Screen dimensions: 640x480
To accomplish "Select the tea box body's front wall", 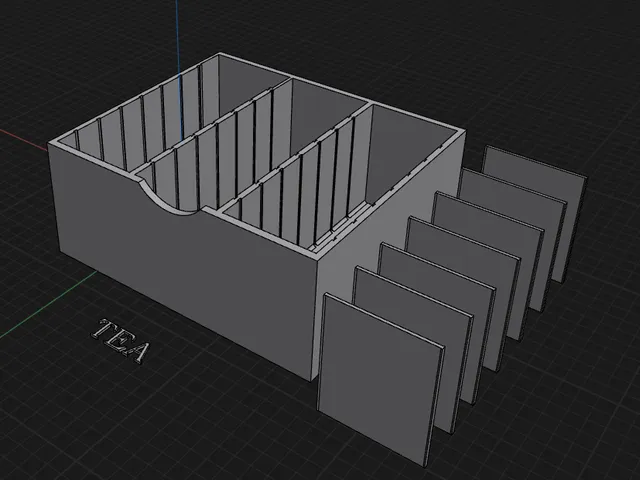I will pyautogui.click(x=184, y=261).
